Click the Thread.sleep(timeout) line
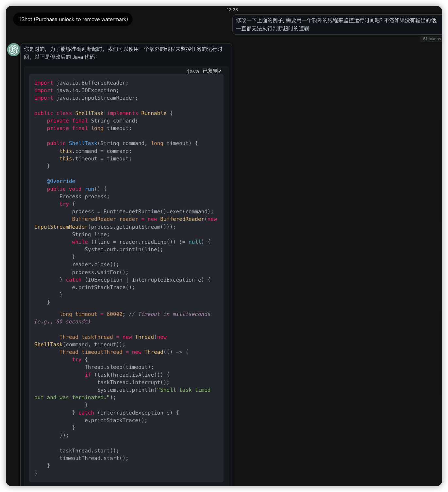The width and height of the screenshot is (448, 492). (x=119, y=367)
